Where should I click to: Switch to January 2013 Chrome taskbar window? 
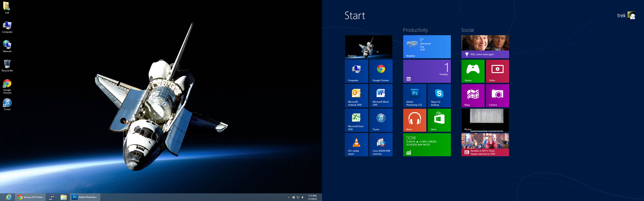coord(30,197)
